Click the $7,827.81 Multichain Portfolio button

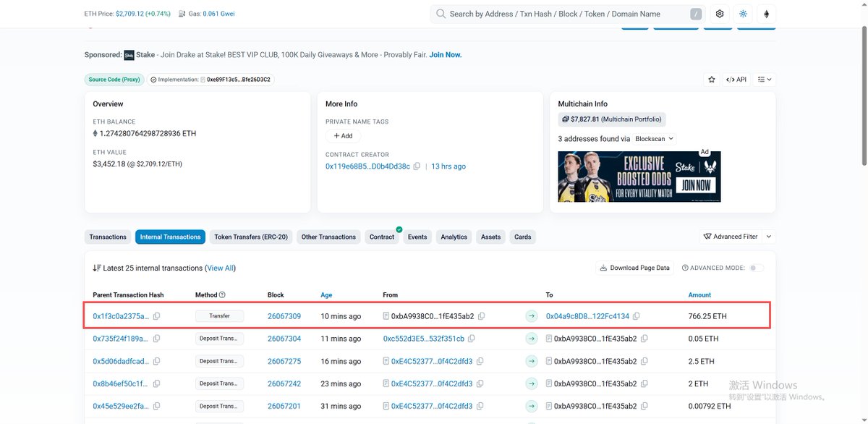click(x=611, y=119)
